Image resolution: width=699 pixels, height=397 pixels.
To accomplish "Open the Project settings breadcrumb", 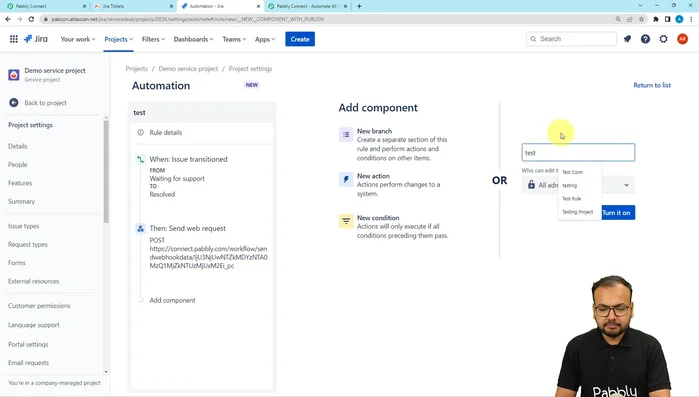I will pyautogui.click(x=250, y=69).
